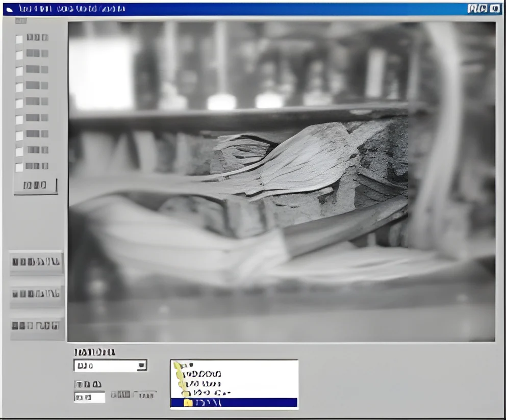506x420 pixels.
Task: Tick the seventh checkbox in the left column
Action: [x=19, y=136]
